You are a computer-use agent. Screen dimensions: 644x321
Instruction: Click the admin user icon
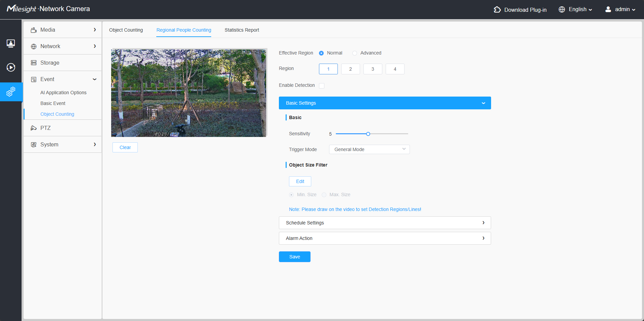pos(608,9)
